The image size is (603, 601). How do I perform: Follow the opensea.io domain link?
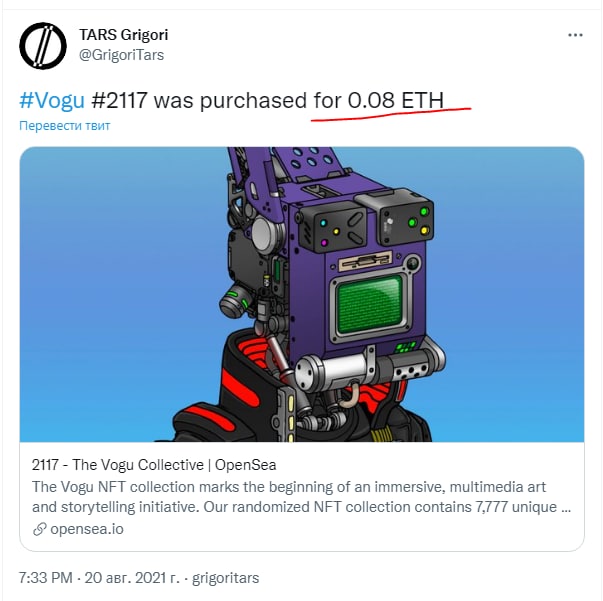(x=87, y=529)
